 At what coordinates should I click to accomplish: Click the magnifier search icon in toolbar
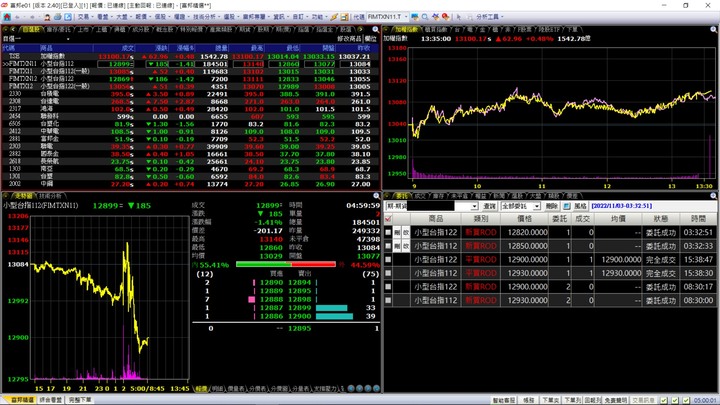pos(425,17)
